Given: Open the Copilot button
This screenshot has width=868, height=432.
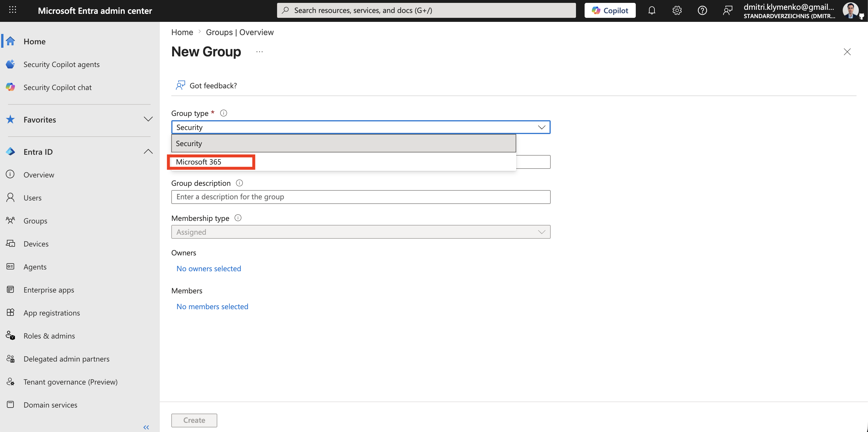Looking at the screenshot, I should pyautogui.click(x=610, y=10).
